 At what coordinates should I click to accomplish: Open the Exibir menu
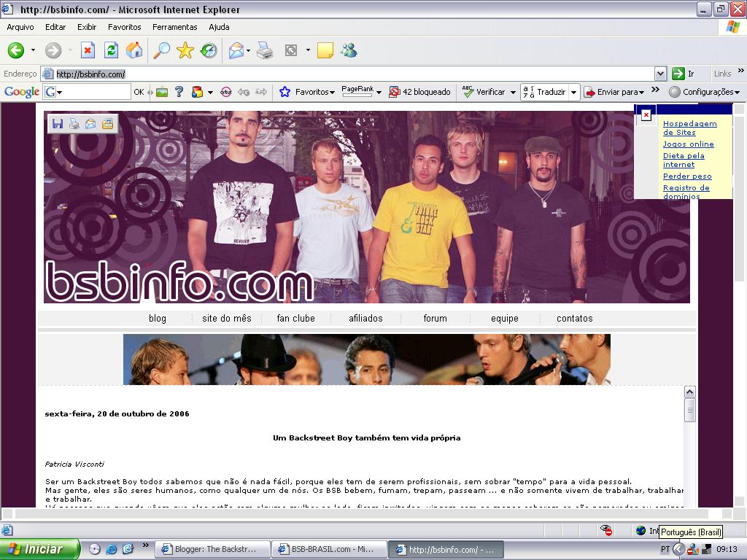87,27
